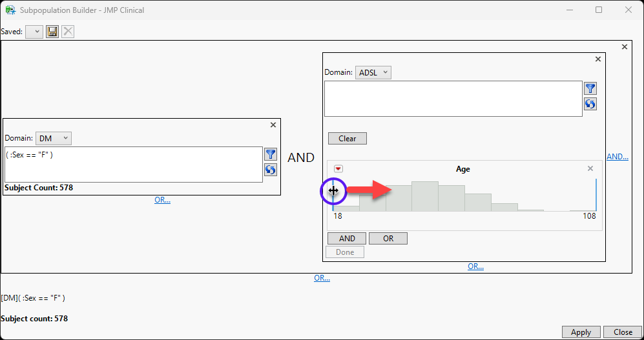Open the Domain dropdown showing DM
The width and height of the screenshot is (644, 340).
pos(54,138)
